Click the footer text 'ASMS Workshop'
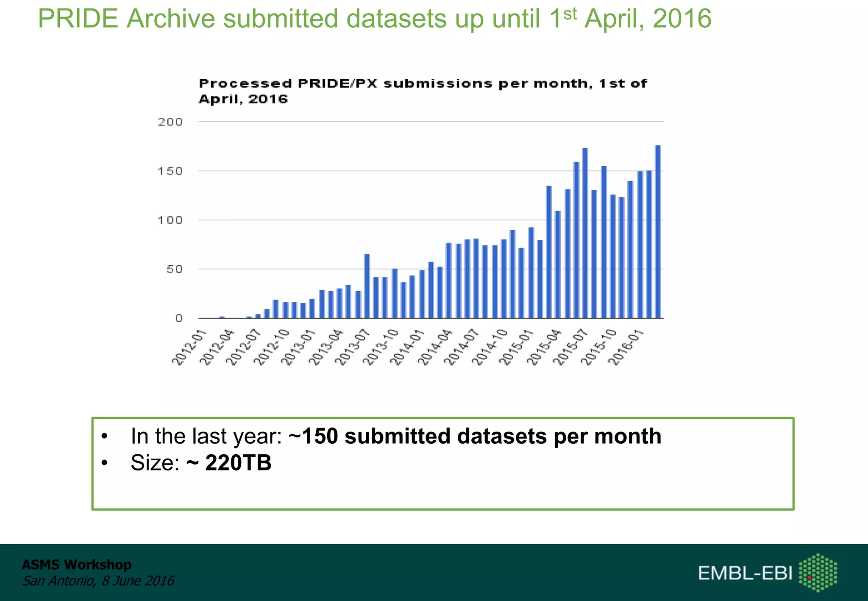868x601 pixels. (77, 565)
